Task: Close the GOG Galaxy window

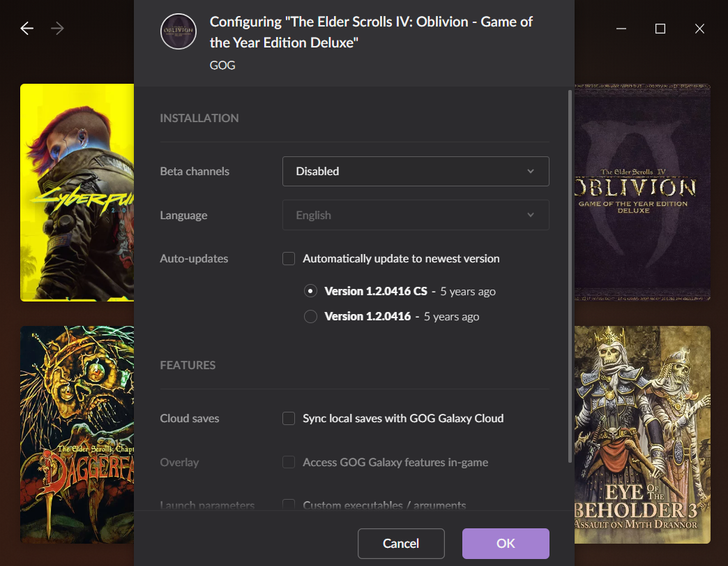Action: (699, 29)
